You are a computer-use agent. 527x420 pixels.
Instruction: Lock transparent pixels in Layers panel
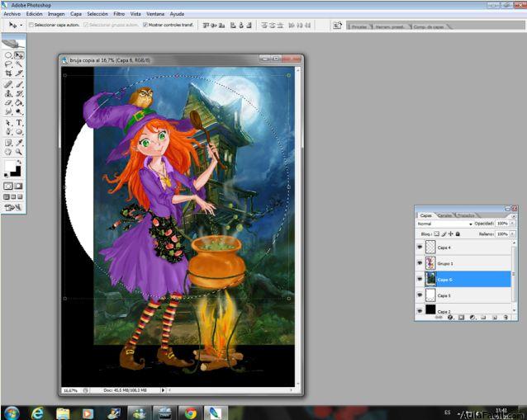(x=437, y=234)
